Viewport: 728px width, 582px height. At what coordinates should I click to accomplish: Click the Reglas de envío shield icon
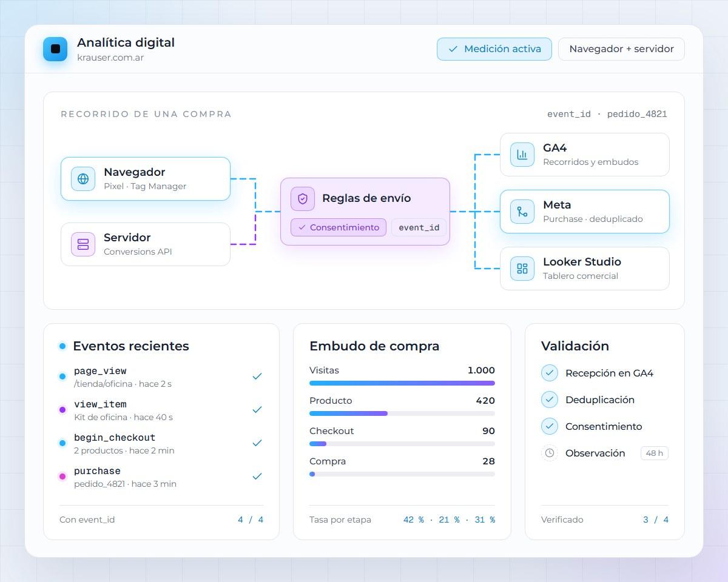303,199
